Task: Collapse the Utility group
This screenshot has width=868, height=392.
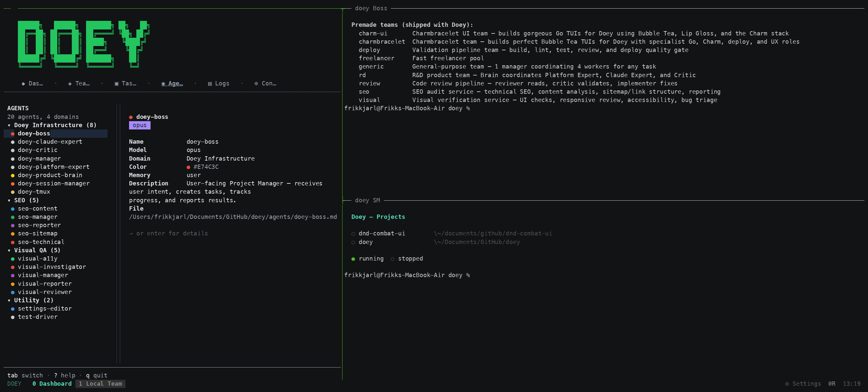Action: [x=30, y=300]
